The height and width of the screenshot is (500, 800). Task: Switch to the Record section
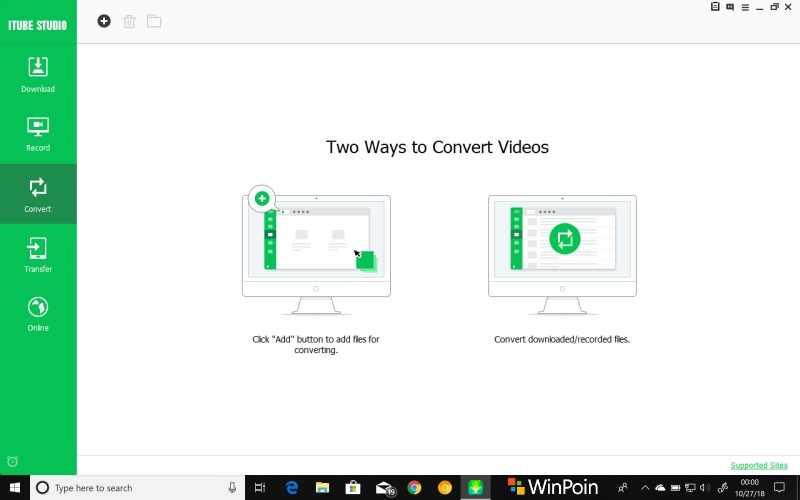tap(38, 134)
